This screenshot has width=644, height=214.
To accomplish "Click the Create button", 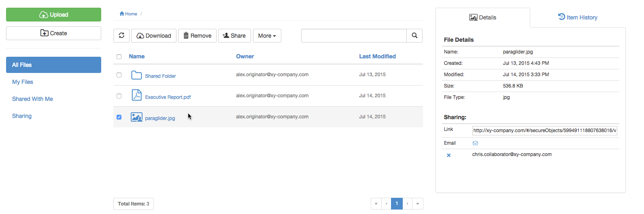I will 53,33.
